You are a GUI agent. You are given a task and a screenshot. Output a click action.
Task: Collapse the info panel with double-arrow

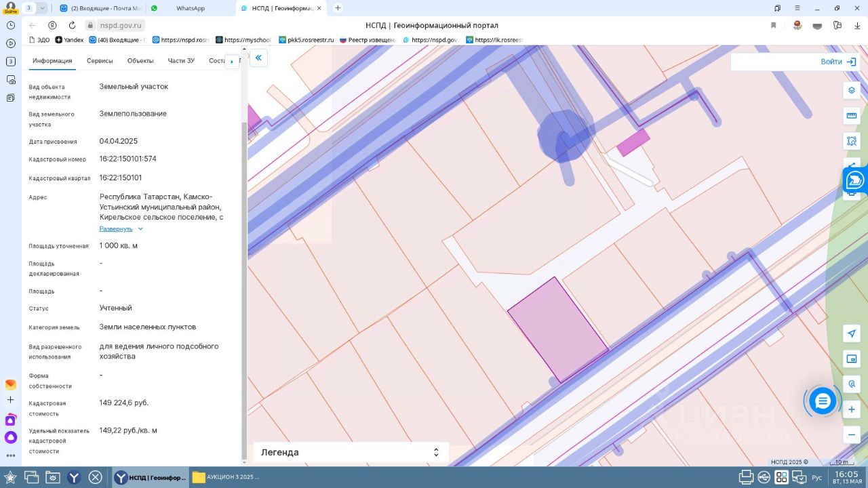tap(258, 58)
